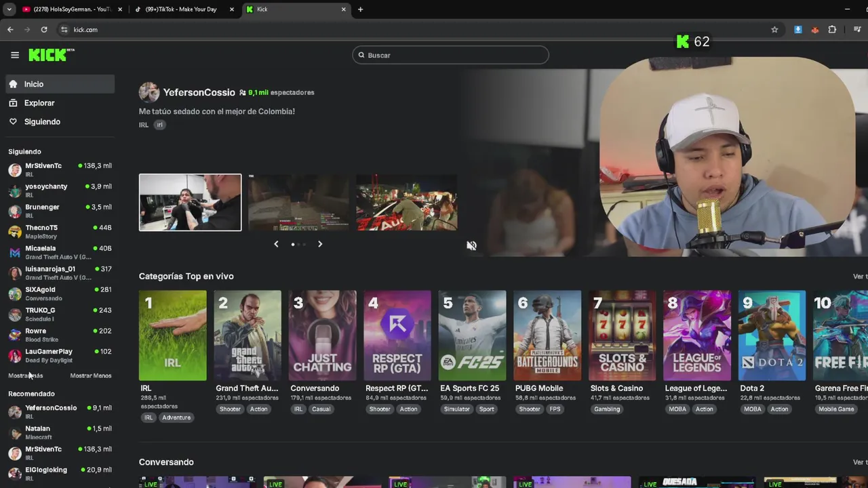The height and width of the screenshot is (488, 868).
Task: Open Micaelala's avatar in the sidebar
Action: click(15, 252)
